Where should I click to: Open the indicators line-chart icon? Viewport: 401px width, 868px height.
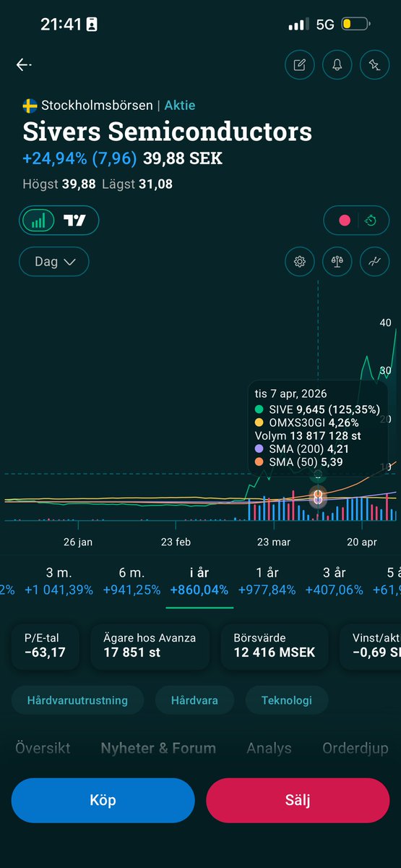(374, 262)
